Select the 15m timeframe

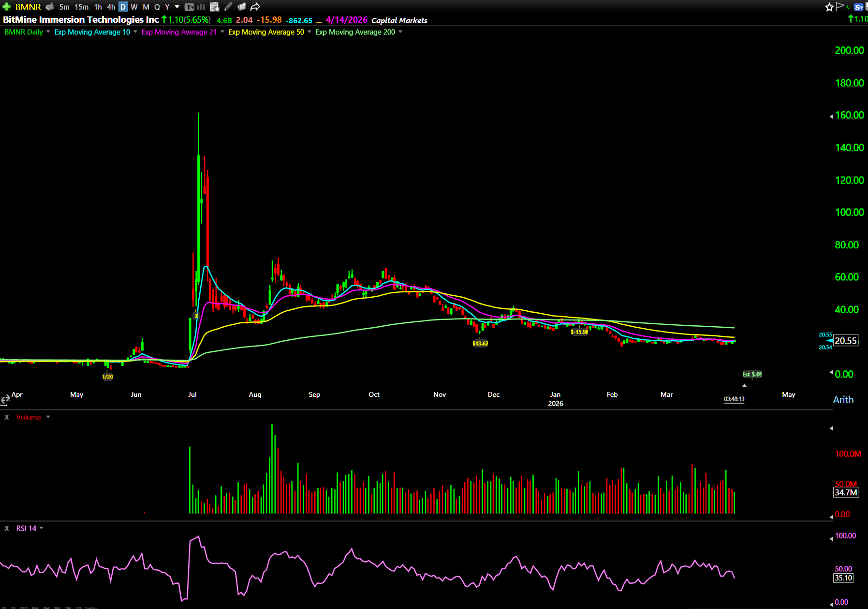pos(81,7)
